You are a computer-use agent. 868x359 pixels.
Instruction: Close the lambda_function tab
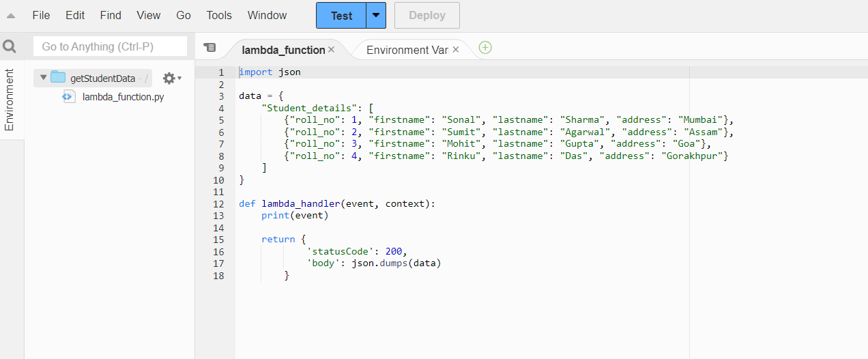[x=331, y=50]
